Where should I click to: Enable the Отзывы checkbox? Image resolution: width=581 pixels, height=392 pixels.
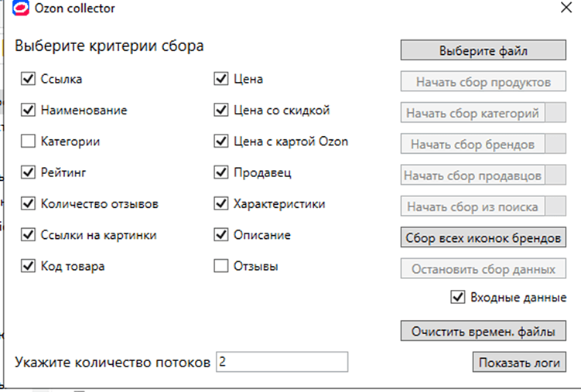pyautogui.click(x=220, y=267)
